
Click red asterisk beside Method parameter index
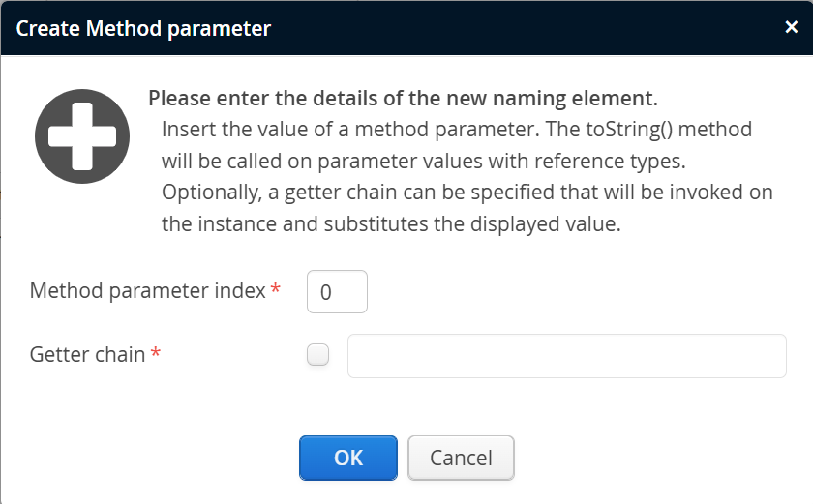click(x=276, y=290)
